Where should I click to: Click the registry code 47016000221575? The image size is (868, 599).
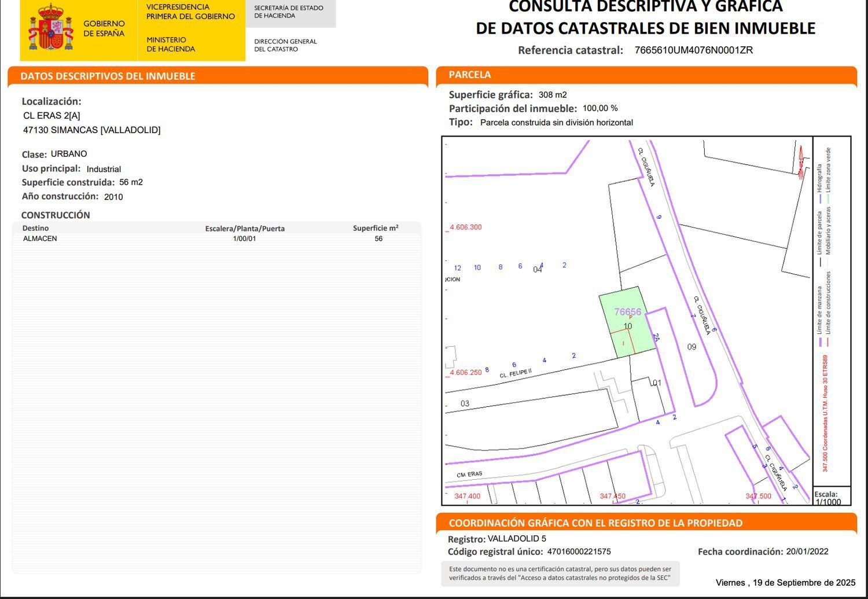point(581,552)
